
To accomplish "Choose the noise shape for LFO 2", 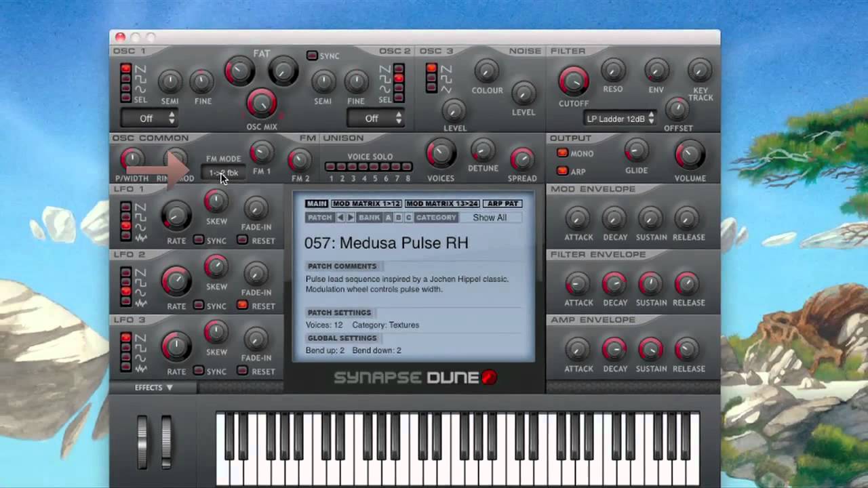I will pos(126,301).
